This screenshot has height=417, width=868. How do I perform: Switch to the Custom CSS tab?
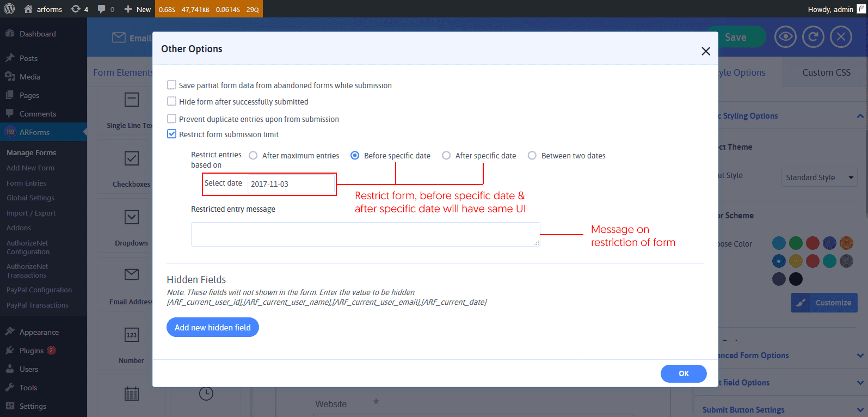pos(826,72)
